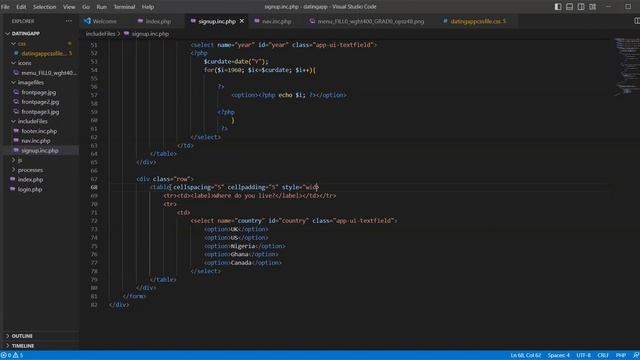The image size is (640, 360).
Task: Open the Selection menu
Action: coord(44,7)
